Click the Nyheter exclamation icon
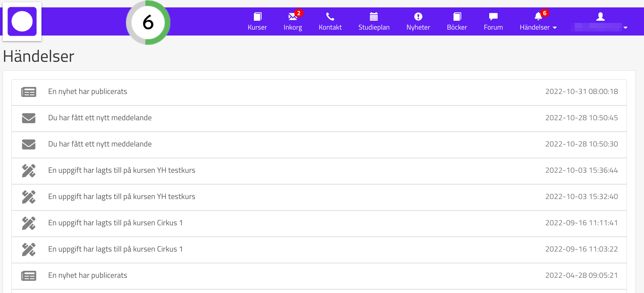The width and height of the screenshot is (644, 293). [418, 17]
